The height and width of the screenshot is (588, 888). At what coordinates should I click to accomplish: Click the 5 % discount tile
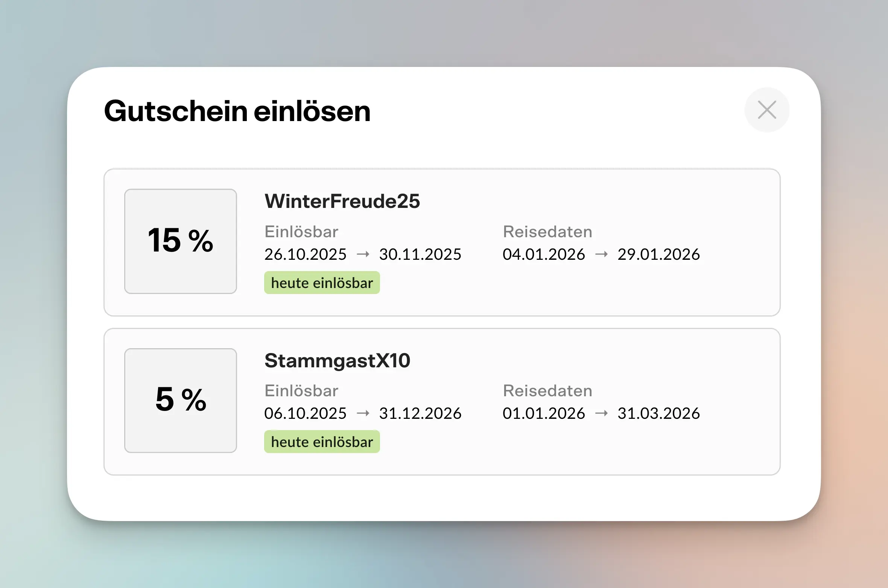181,400
